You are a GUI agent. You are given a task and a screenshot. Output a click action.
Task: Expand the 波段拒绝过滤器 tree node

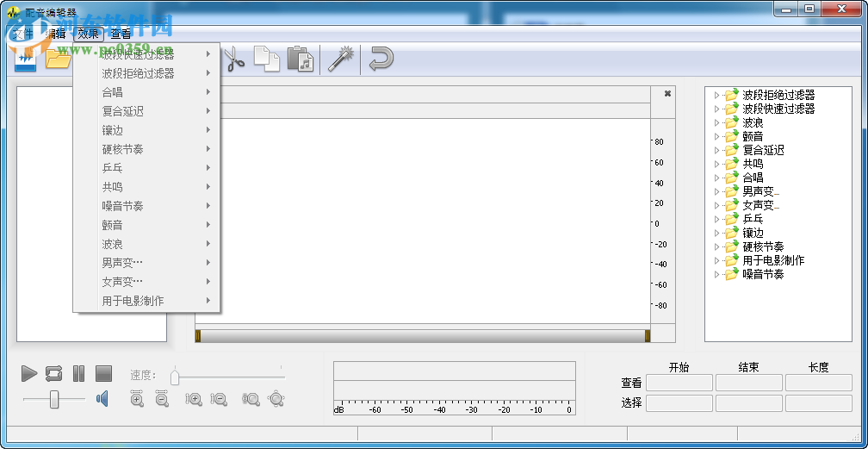[x=717, y=96]
